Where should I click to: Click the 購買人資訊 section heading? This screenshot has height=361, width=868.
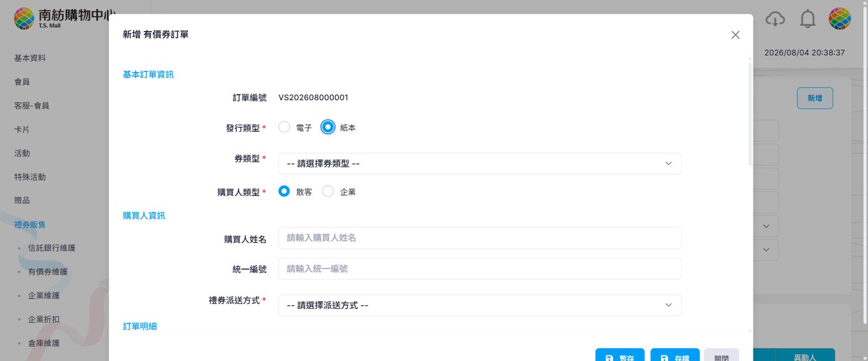(x=144, y=215)
